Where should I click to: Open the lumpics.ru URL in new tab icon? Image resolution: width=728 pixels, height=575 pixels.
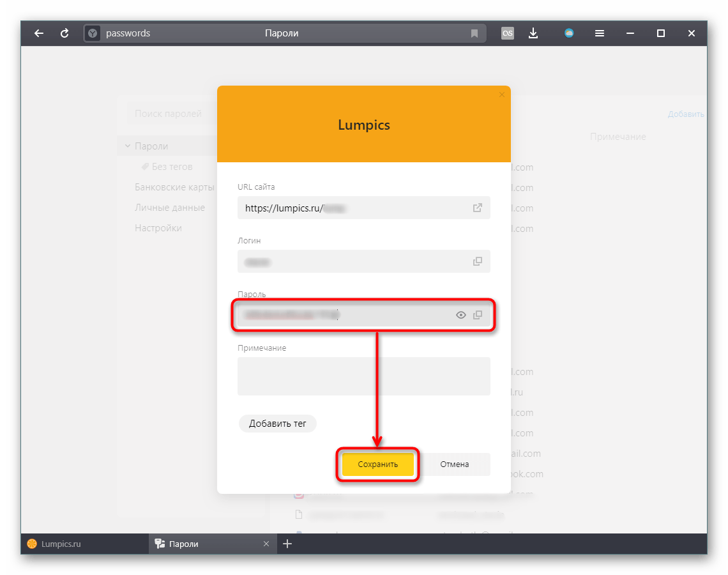click(x=477, y=208)
